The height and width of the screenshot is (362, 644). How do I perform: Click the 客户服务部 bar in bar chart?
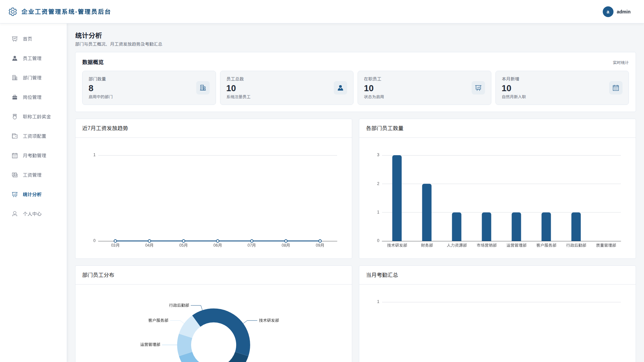[x=546, y=227]
